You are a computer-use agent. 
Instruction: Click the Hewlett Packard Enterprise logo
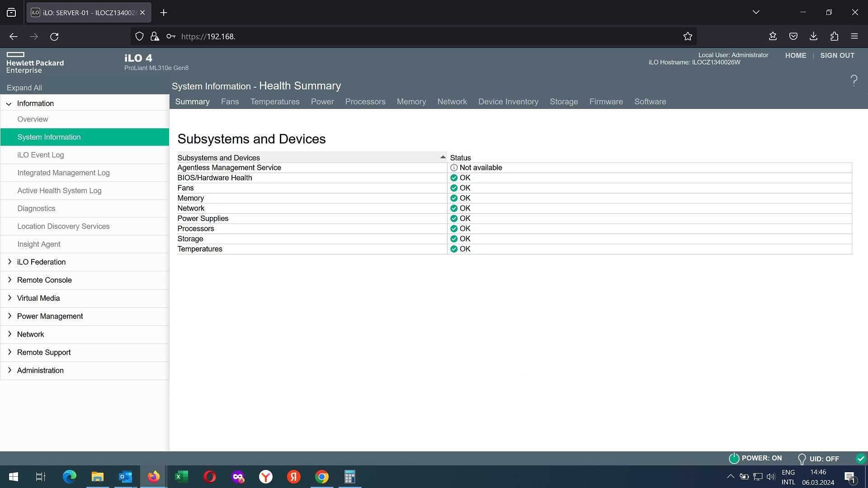tap(35, 63)
